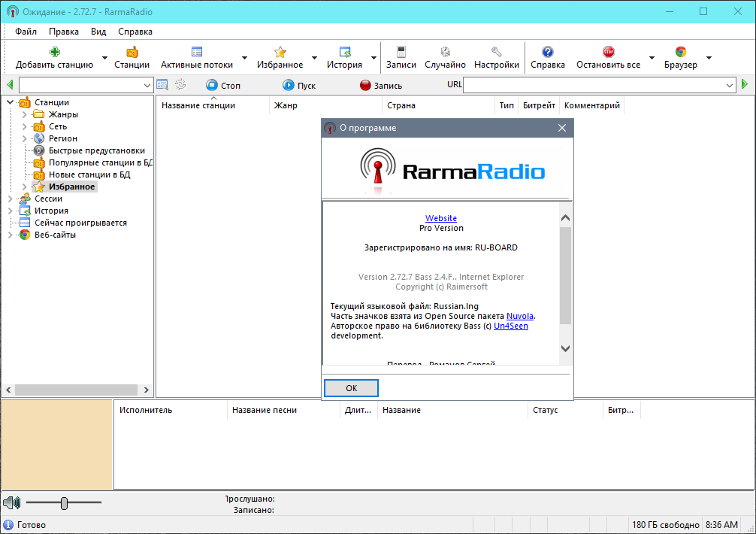Launch the Browser (Браузер) Chrome icon
This screenshot has height=534, width=756.
click(x=680, y=52)
